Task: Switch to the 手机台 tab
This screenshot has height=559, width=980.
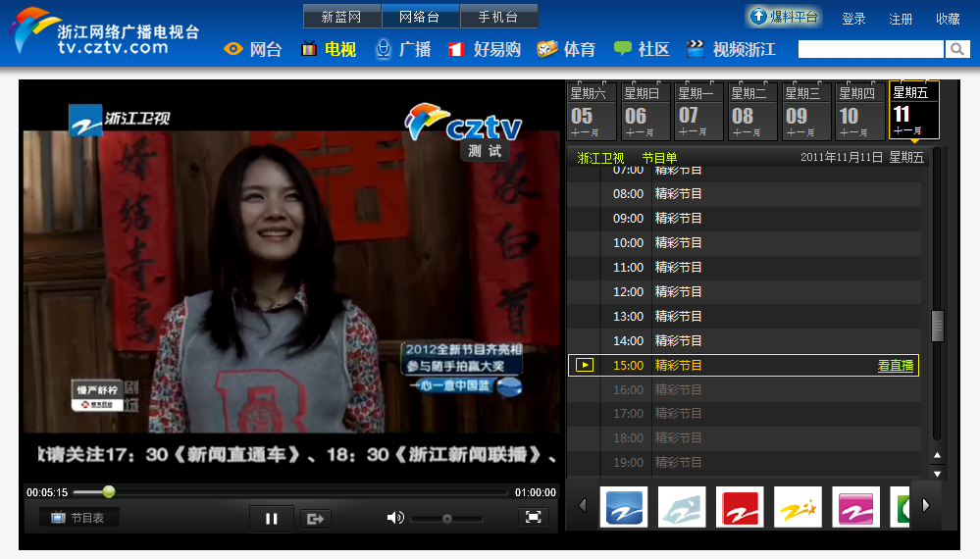Action: (498, 17)
